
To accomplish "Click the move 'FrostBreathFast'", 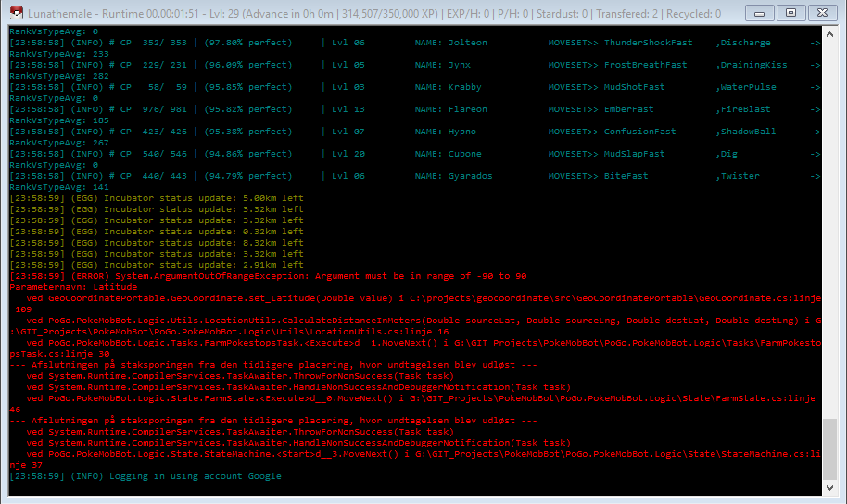I will pyautogui.click(x=646, y=65).
